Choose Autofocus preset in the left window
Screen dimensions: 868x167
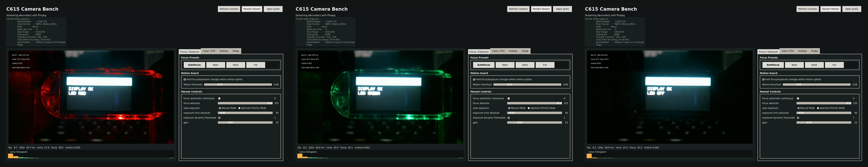click(x=194, y=65)
